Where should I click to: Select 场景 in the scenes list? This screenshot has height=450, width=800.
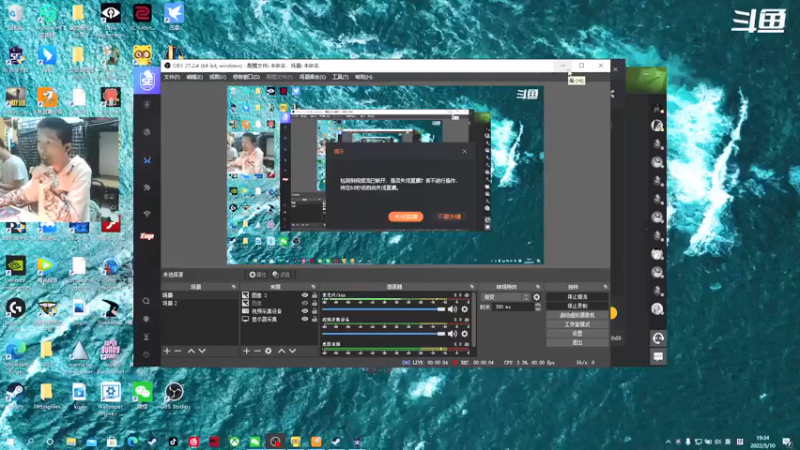click(200, 295)
